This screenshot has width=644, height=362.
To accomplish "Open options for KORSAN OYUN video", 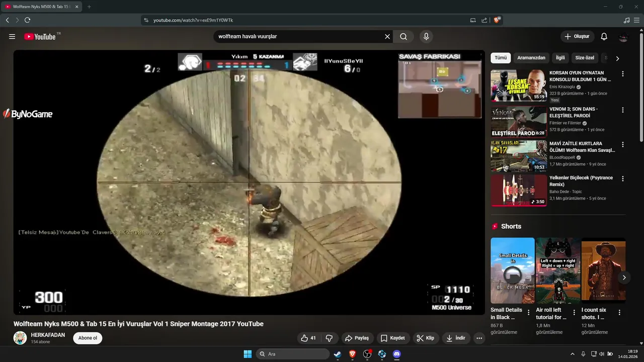I will [x=623, y=73].
